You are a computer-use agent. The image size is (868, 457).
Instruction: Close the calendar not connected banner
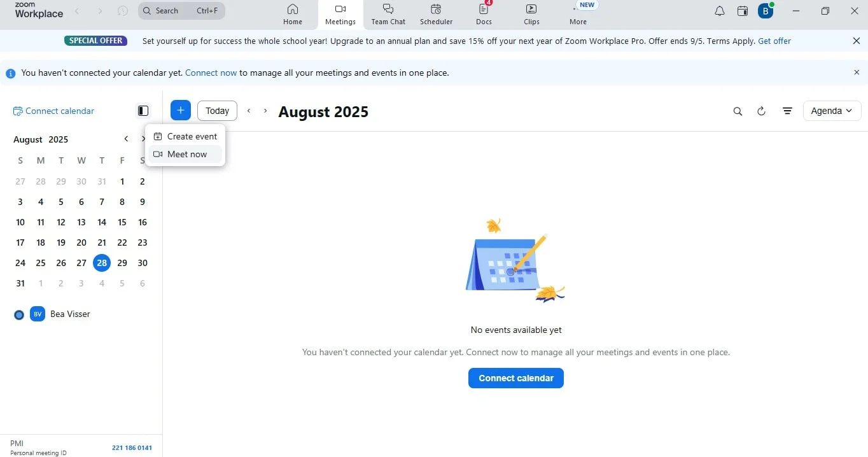(x=857, y=73)
